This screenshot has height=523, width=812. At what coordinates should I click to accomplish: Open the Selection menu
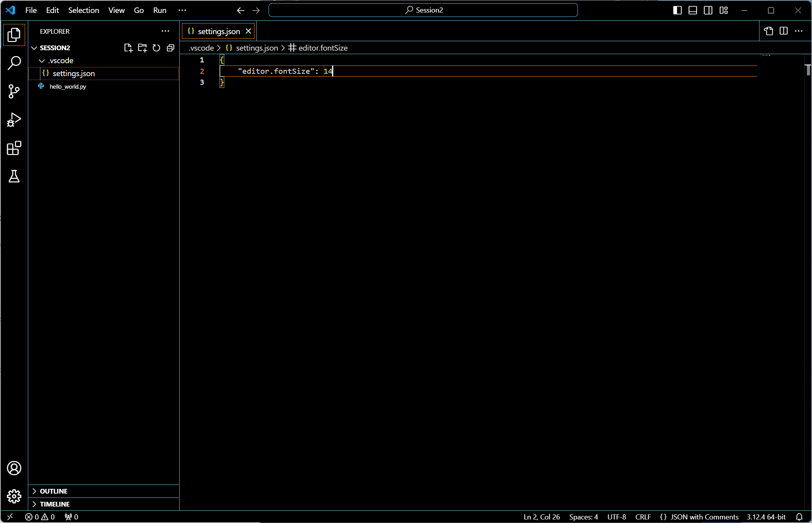coord(84,10)
